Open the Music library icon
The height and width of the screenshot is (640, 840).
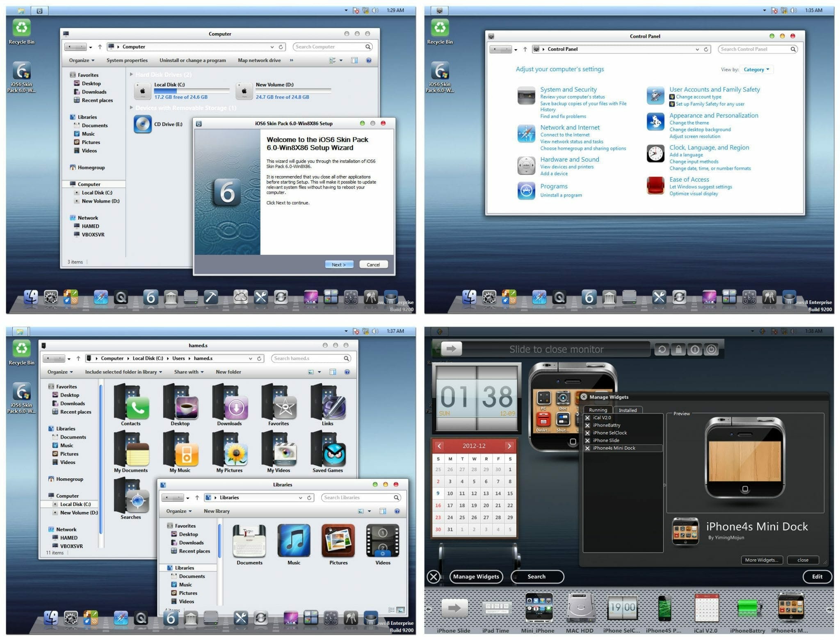coord(294,540)
